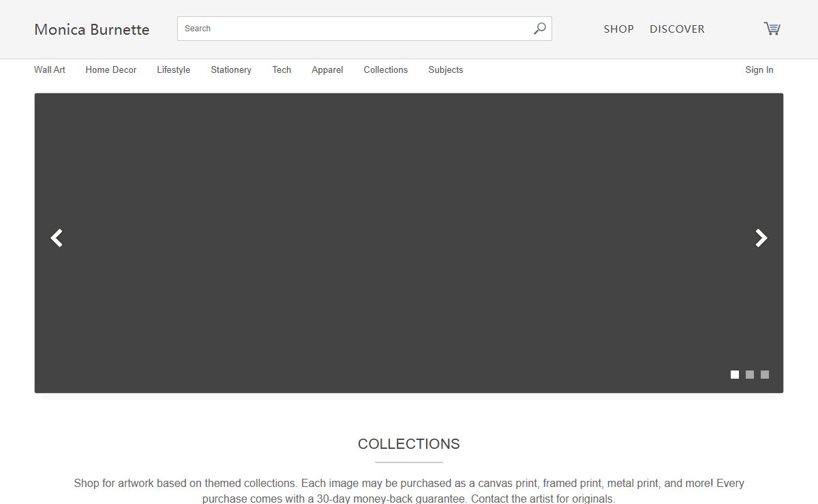Advance to next carousel slide
Image resolution: width=818 pixels, height=504 pixels.
pos(761,238)
